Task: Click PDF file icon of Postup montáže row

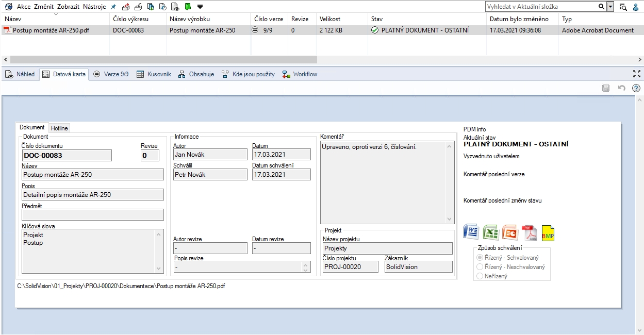Action: [7, 30]
